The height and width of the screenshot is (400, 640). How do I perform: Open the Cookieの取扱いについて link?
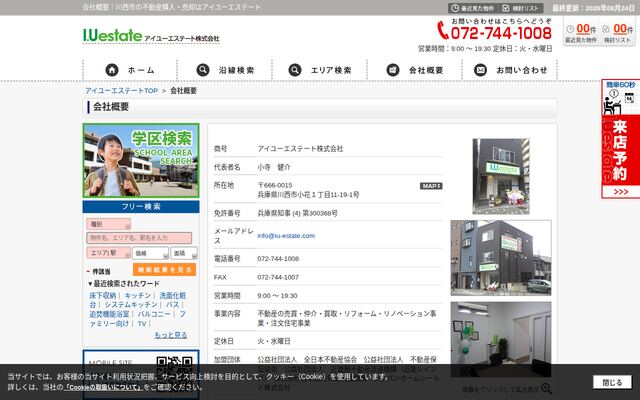click(x=103, y=387)
